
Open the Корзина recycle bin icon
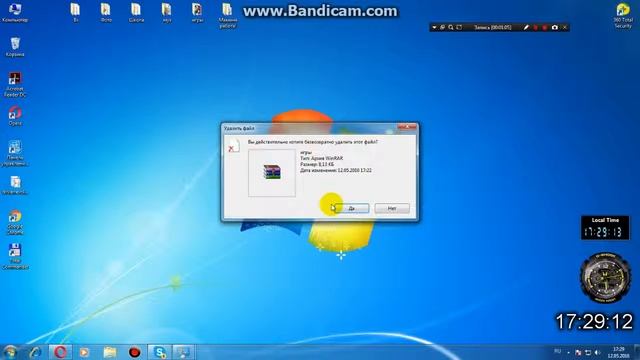click(15, 47)
